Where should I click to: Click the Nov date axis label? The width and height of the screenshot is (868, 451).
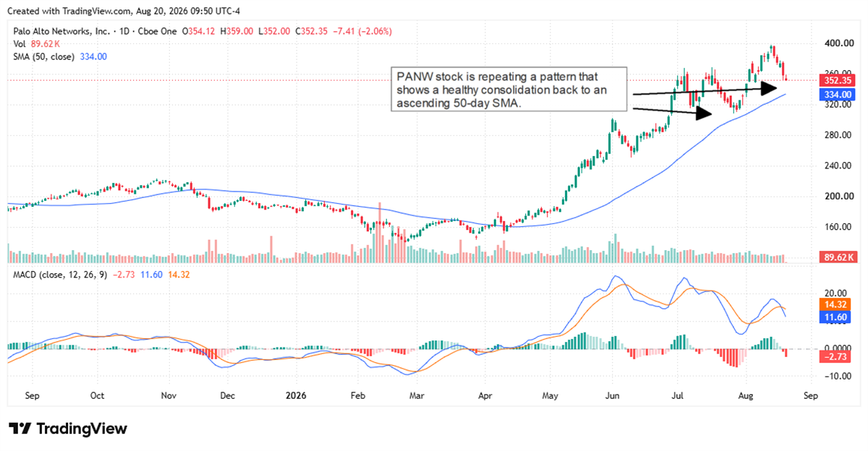tap(169, 396)
